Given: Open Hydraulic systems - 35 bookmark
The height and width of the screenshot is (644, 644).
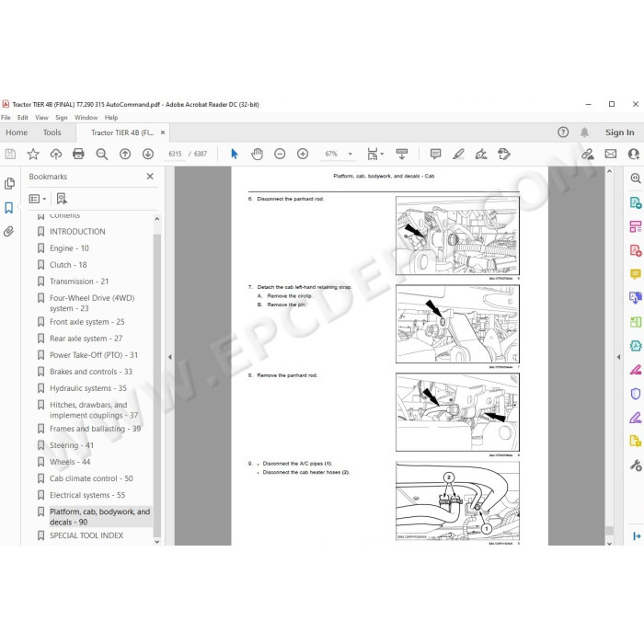Looking at the screenshot, I should 88,388.
